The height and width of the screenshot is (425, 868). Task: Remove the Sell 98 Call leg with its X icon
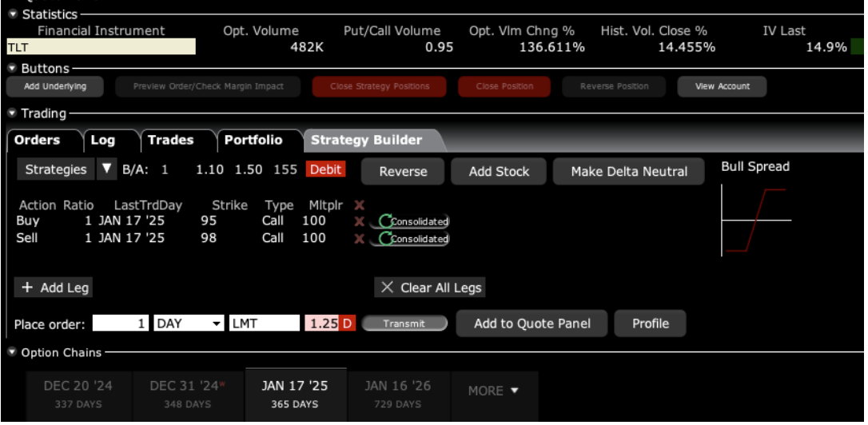click(359, 238)
